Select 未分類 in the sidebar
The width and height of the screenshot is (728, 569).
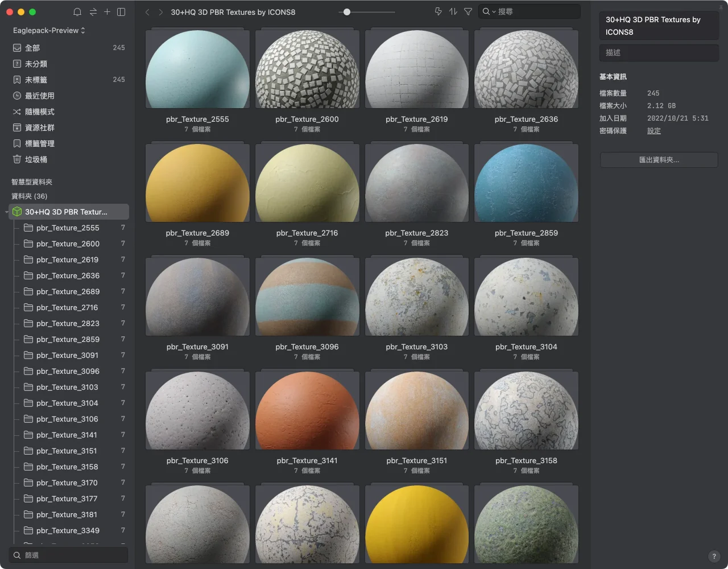[69, 64]
